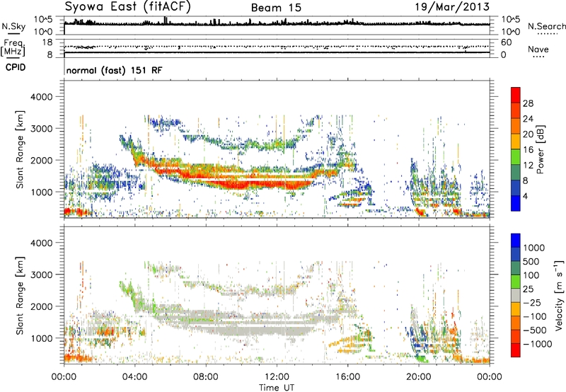Click the "28" Power colorbar label
Viewport: 566px width, 392px height.
[528, 103]
